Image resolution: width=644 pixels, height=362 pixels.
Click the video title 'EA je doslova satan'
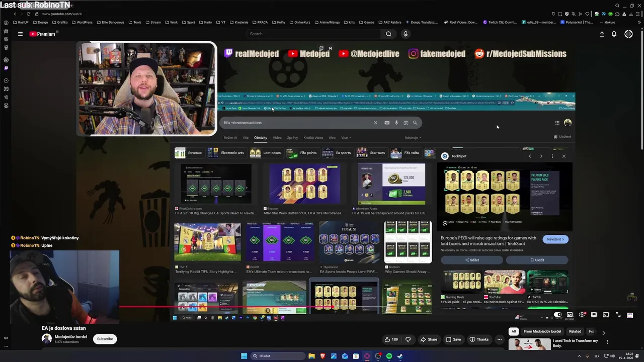tap(63, 328)
